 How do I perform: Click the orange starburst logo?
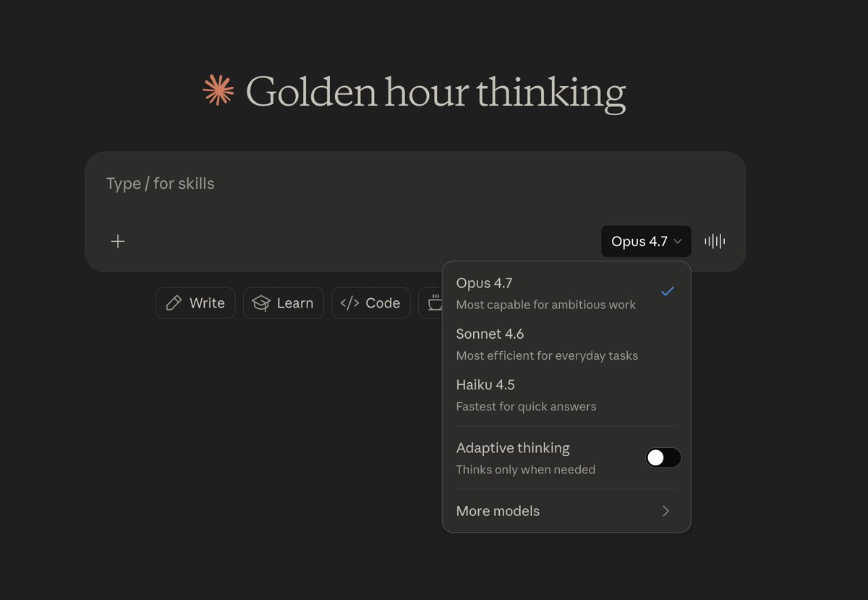coord(218,90)
